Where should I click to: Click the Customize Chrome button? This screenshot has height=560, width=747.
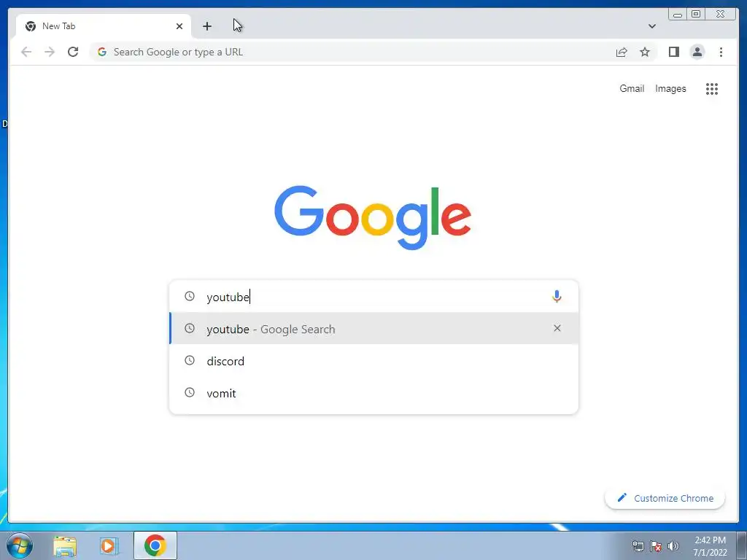(665, 498)
